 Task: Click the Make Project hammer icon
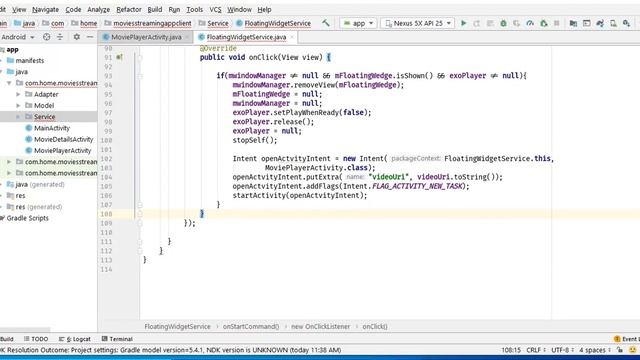[326, 23]
